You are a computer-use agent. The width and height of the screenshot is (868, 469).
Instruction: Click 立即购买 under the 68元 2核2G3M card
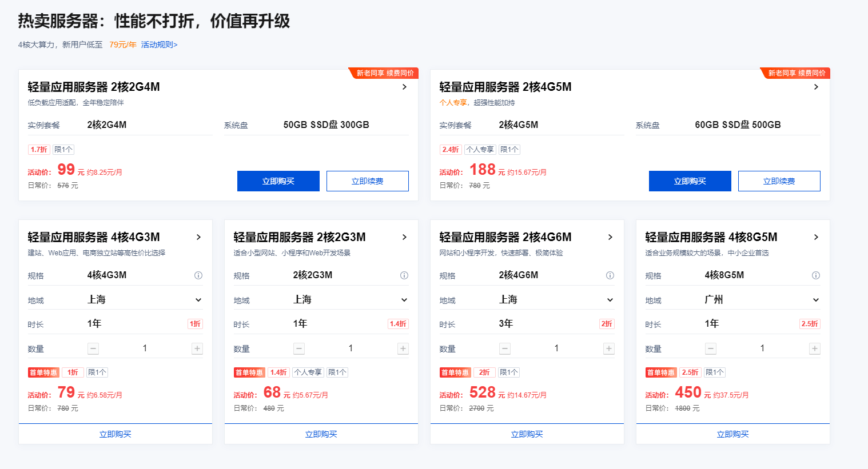[x=321, y=434]
